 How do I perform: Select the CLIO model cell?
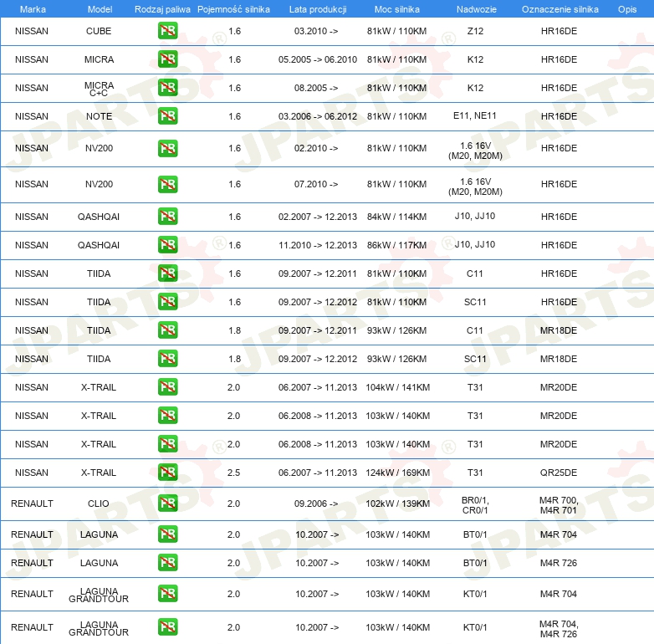pos(99,503)
